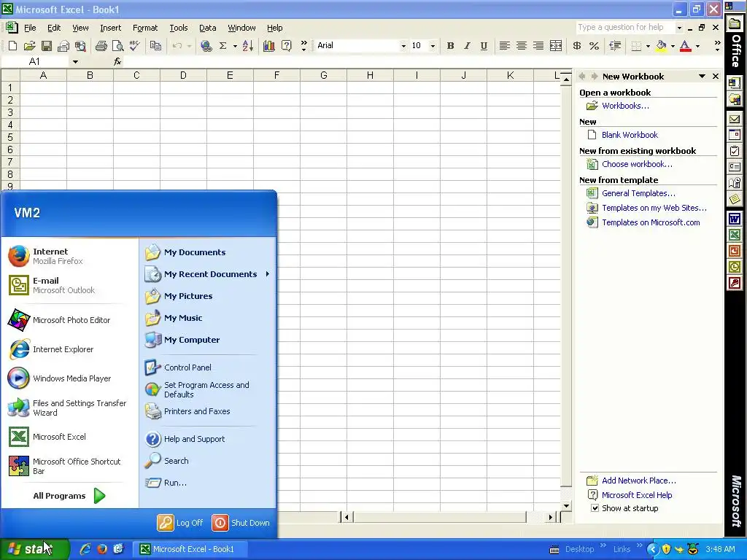Click the Microsoft Excel - Book1 taskbar button
The image size is (747, 560).
click(190, 549)
